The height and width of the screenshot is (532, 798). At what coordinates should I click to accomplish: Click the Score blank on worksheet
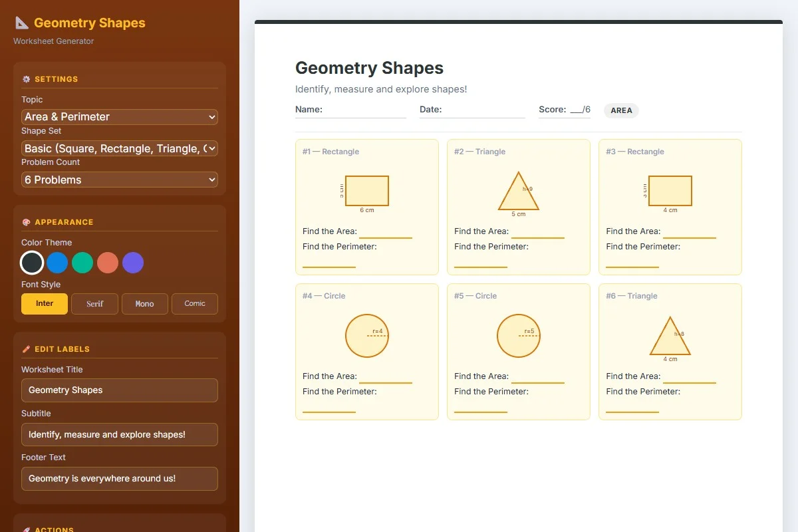[x=576, y=110]
